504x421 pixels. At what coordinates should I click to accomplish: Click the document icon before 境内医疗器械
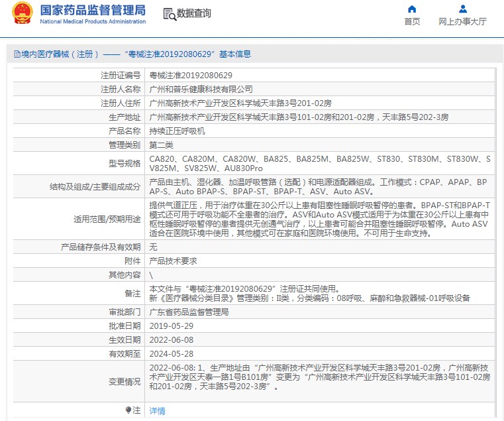click(x=17, y=54)
